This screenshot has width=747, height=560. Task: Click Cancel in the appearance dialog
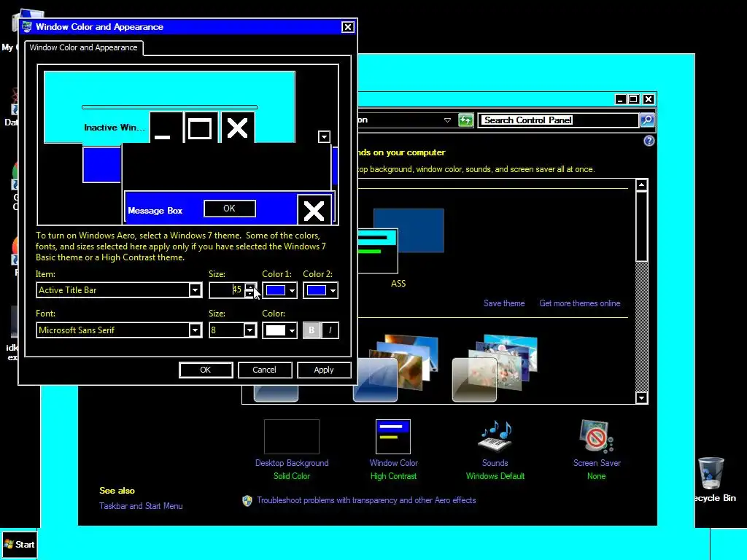pos(264,370)
